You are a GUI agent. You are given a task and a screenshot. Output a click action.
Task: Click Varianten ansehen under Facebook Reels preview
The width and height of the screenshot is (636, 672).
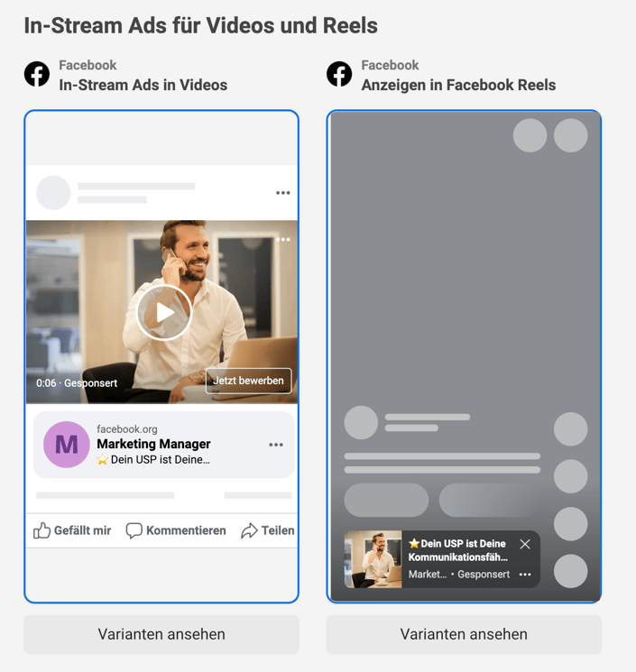464,634
